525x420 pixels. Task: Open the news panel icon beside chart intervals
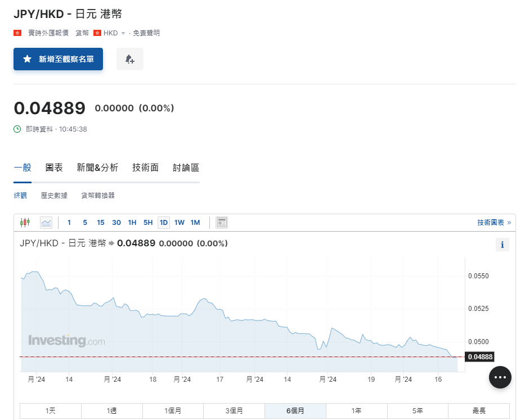coord(221,222)
